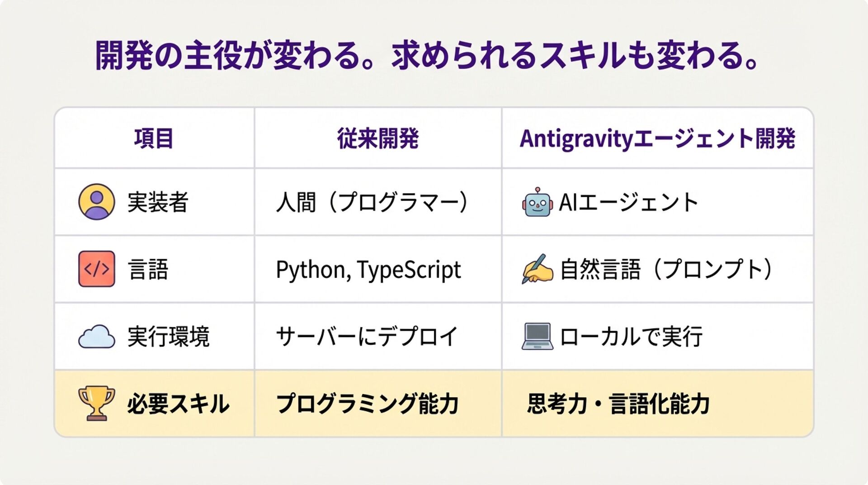Click the writing hand with pen icon

point(537,269)
